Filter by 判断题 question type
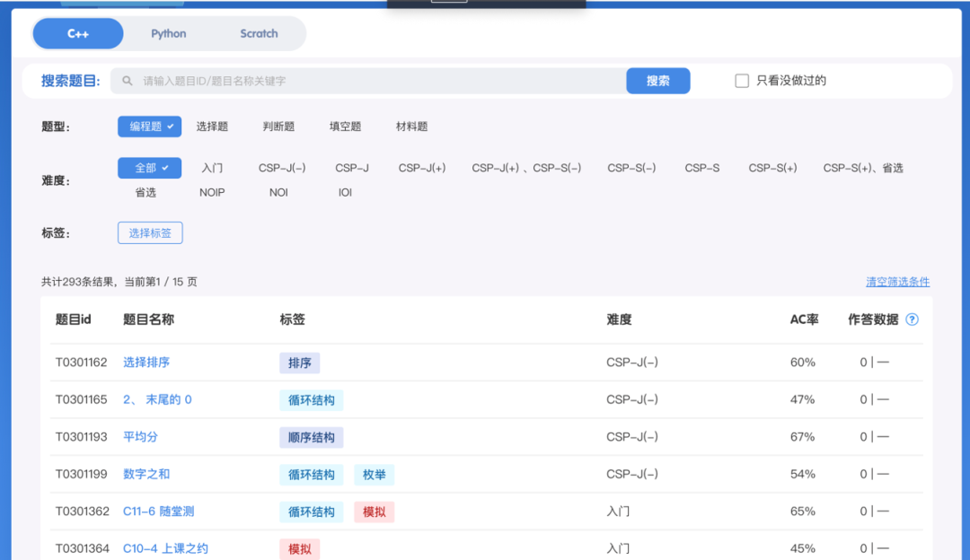This screenshot has height=560, width=970. click(x=278, y=127)
